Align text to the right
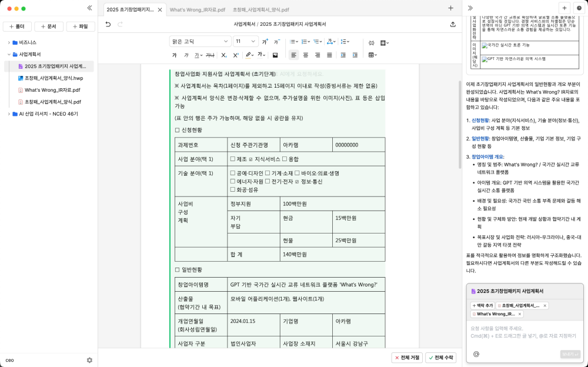Viewport: 588px width, 367px height. [x=318, y=55]
